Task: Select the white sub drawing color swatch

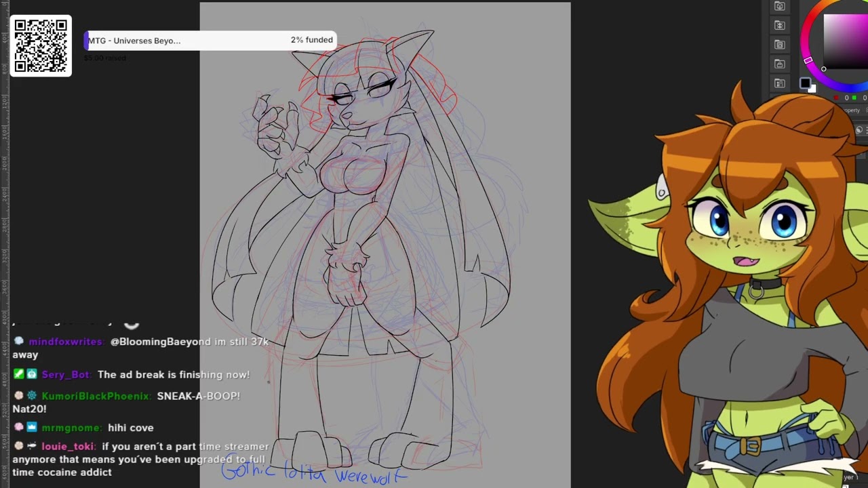Action: click(812, 90)
